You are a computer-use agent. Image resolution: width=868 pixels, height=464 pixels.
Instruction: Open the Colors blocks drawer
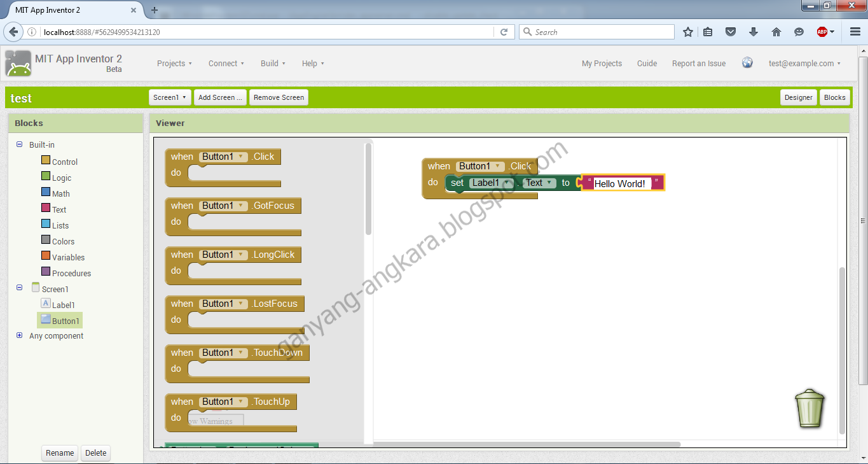[63, 241]
